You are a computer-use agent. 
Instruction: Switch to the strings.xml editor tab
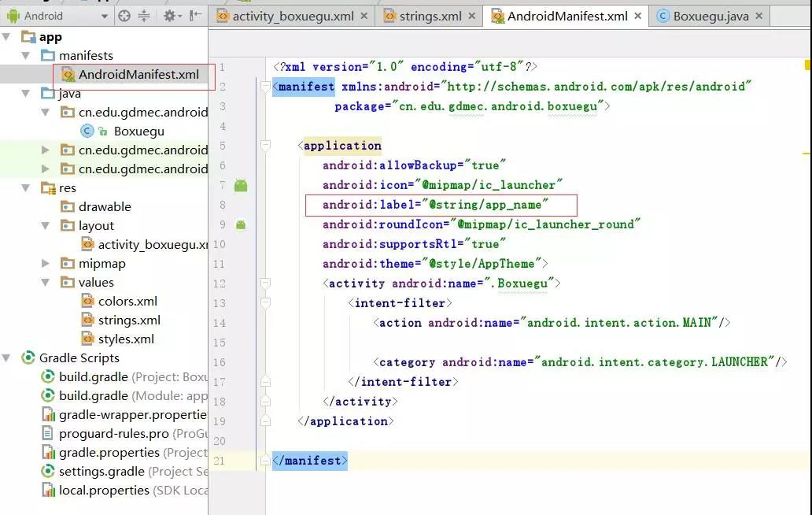(x=430, y=17)
